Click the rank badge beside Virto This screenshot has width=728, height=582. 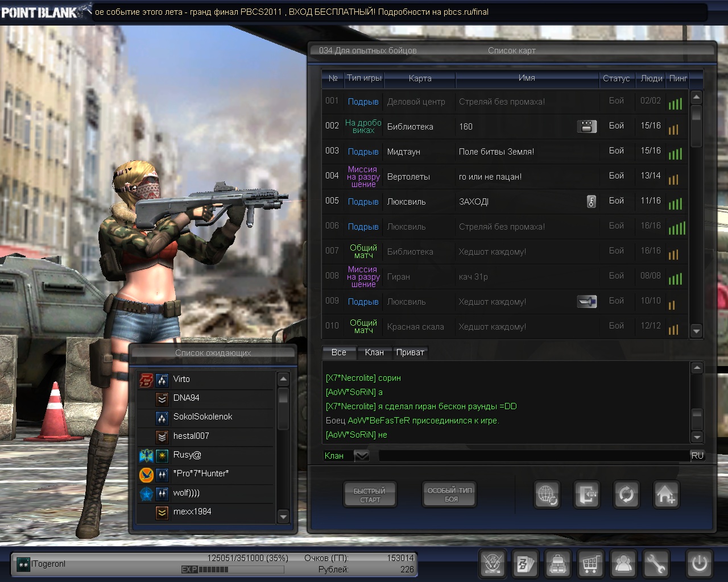point(162,380)
